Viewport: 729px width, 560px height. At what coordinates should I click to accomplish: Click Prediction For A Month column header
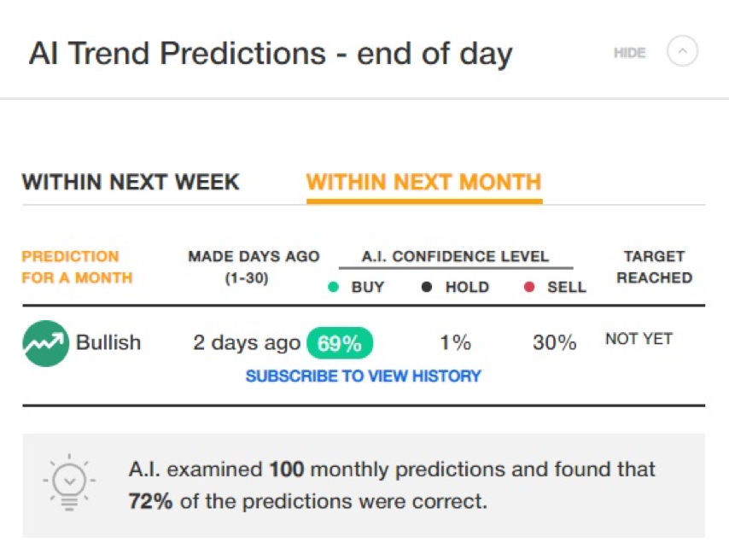[77, 267]
